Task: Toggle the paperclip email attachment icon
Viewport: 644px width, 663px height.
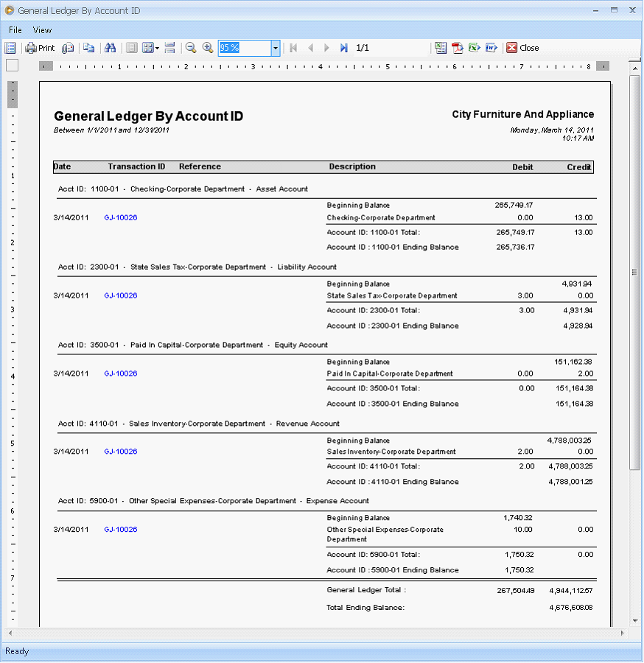Action: tap(66, 48)
